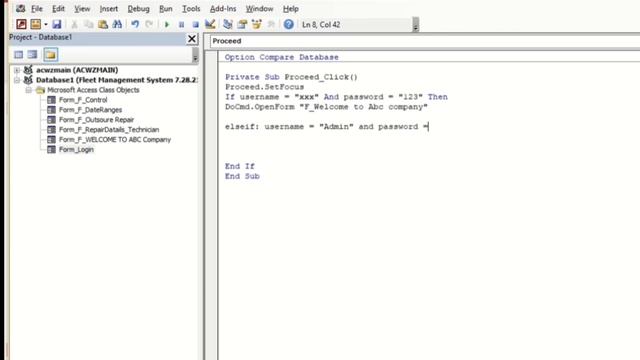Open the Insert Module dropdown arrow
The width and height of the screenshot is (640, 360).
[46, 24]
